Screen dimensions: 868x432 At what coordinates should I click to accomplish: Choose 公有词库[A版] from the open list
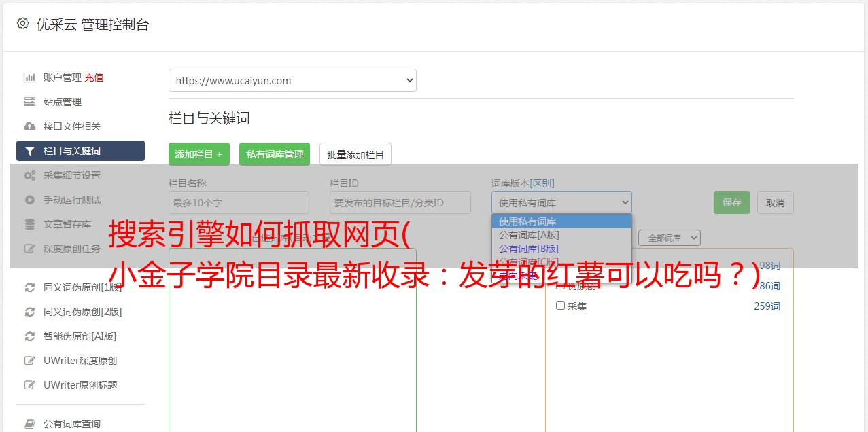[x=561, y=234]
